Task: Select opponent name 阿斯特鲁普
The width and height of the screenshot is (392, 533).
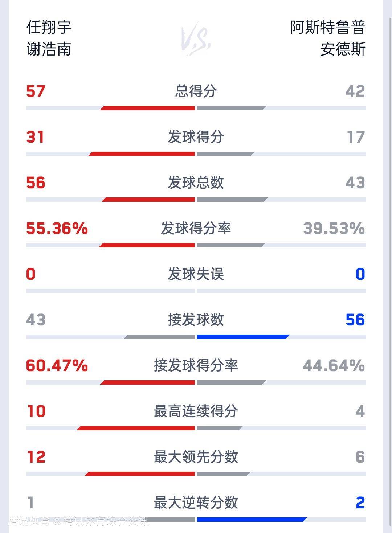Action: (x=327, y=27)
